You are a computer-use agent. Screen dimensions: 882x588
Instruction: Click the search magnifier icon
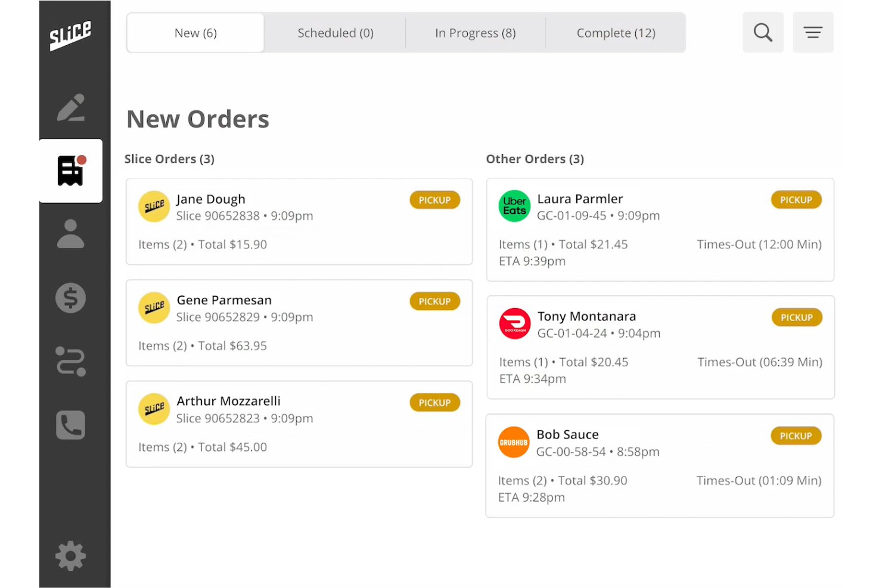(x=763, y=32)
